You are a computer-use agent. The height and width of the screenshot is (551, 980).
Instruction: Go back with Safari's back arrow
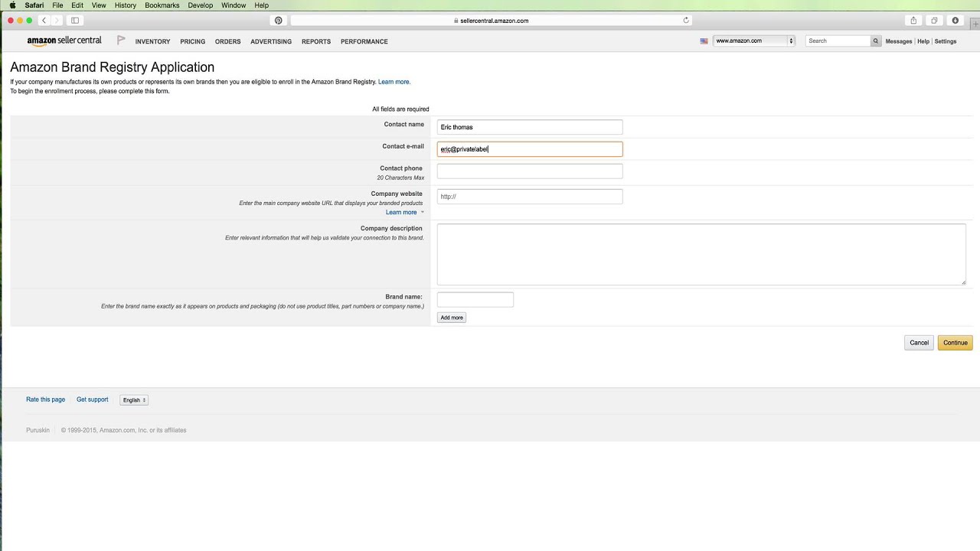[x=44, y=20]
